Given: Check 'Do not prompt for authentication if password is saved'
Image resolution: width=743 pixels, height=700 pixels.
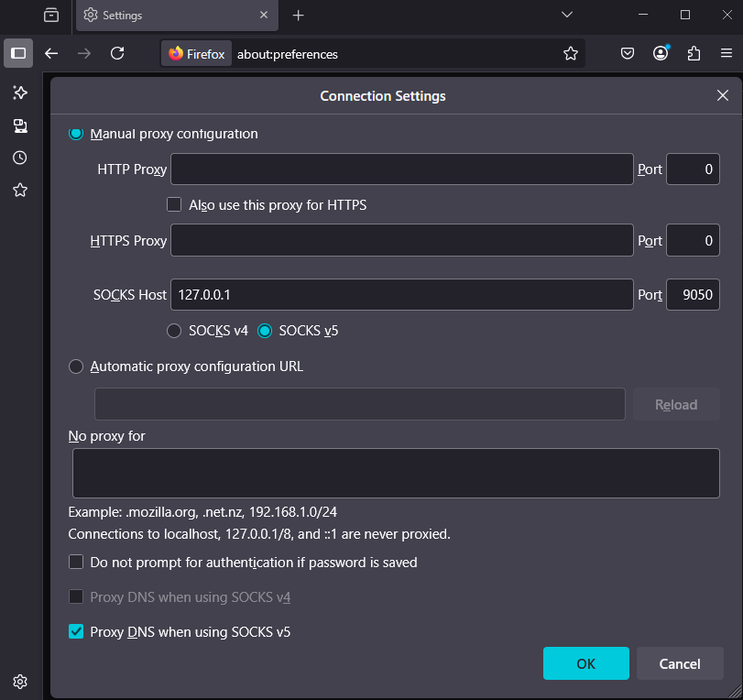Looking at the screenshot, I should 76,562.
